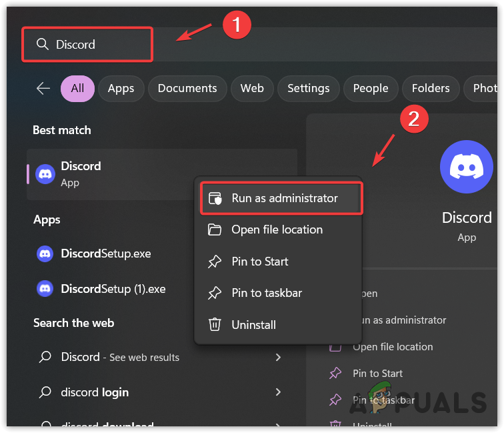504x433 pixels.
Task: Click purple pin icon beside Pin to Start
Action: tap(335, 373)
